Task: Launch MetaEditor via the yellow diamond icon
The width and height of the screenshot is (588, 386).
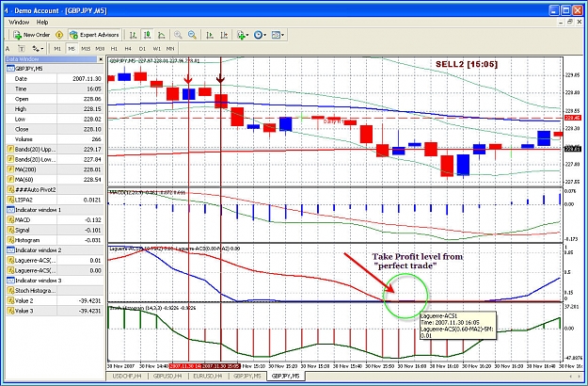Action: coord(59,35)
